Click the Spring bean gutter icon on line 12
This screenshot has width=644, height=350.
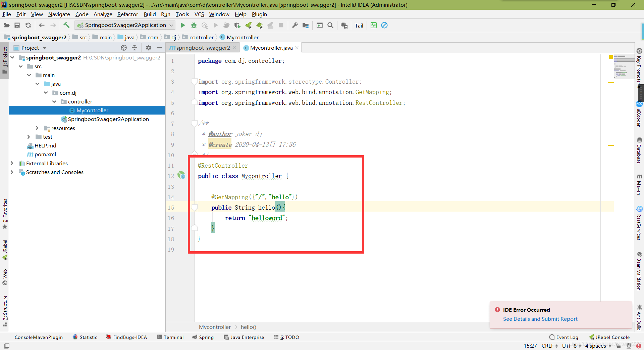[x=181, y=175]
